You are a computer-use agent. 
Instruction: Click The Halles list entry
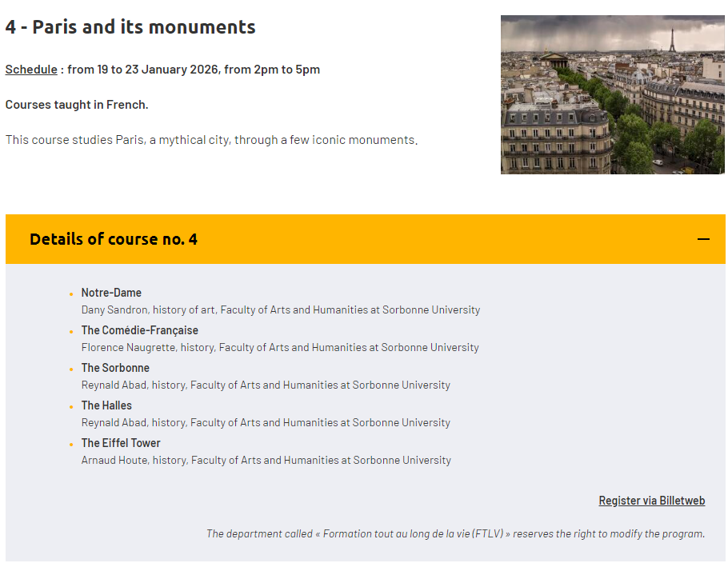coord(106,405)
